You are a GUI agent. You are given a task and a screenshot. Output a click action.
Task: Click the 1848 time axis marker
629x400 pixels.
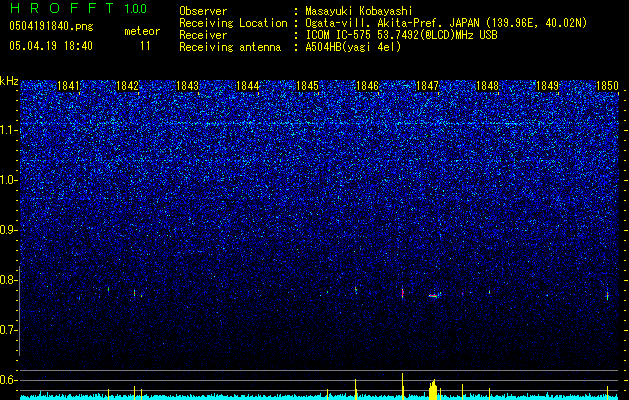pos(487,86)
